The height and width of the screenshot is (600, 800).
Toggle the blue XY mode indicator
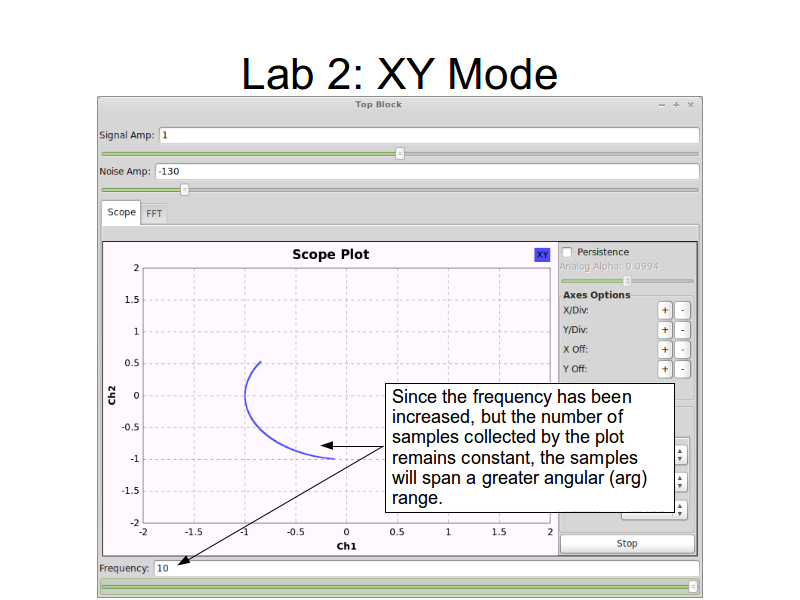542,255
